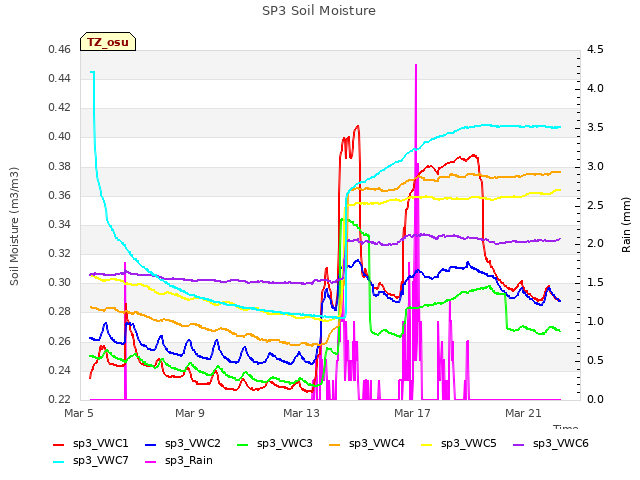This screenshot has height=480, width=640.
Task: Click the 0.46 left axis value
Action: coord(60,50)
